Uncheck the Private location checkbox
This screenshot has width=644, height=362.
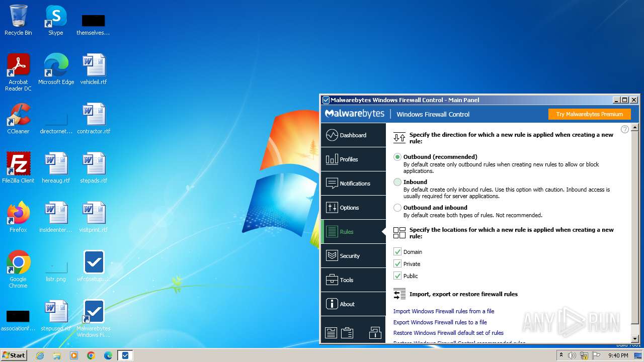coord(397,264)
